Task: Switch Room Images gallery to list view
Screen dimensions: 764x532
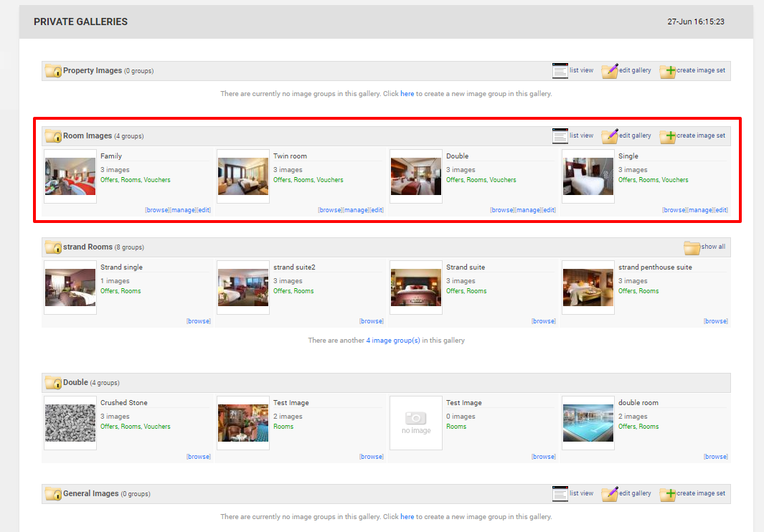Action: (x=573, y=136)
